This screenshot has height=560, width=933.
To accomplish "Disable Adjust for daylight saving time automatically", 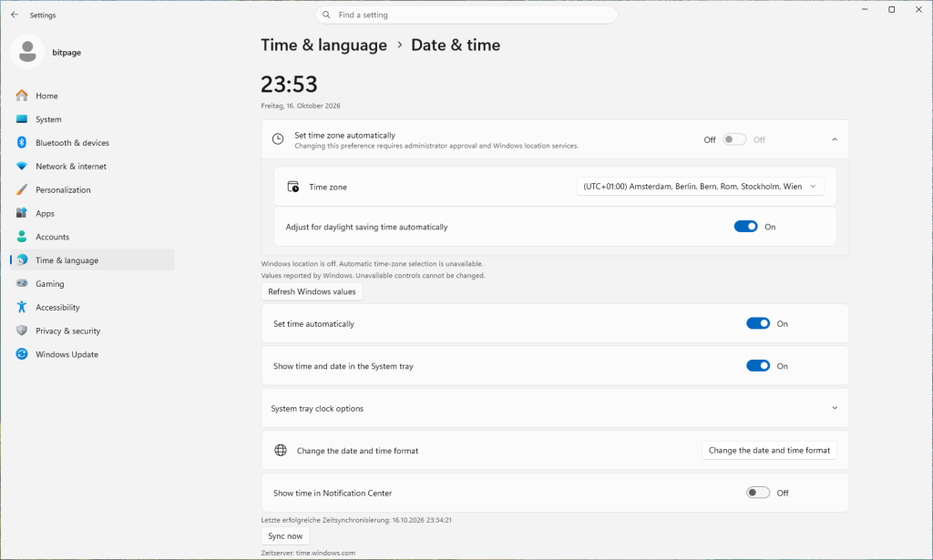I will click(745, 227).
